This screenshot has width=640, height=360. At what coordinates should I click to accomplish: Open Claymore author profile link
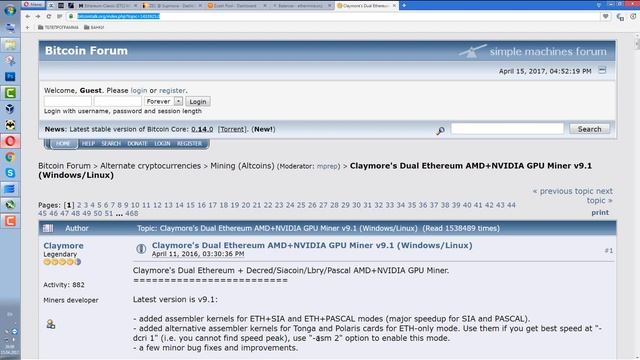(x=63, y=246)
